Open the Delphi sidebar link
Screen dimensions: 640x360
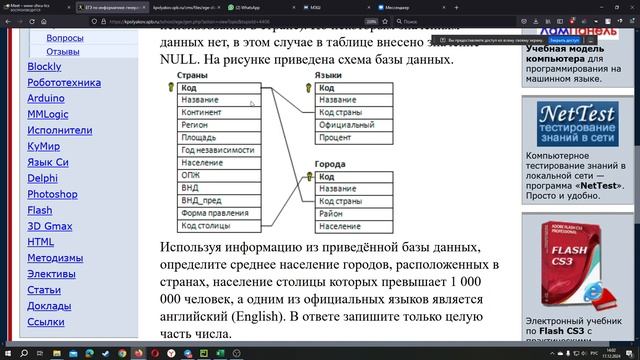point(42,178)
